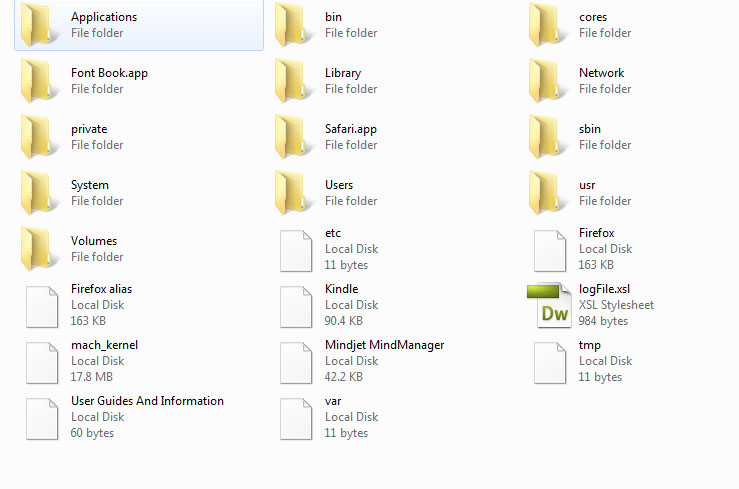This screenshot has width=739, height=489.
Task: Click the Firefox alias file icon
Action: [x=42, y=307]
